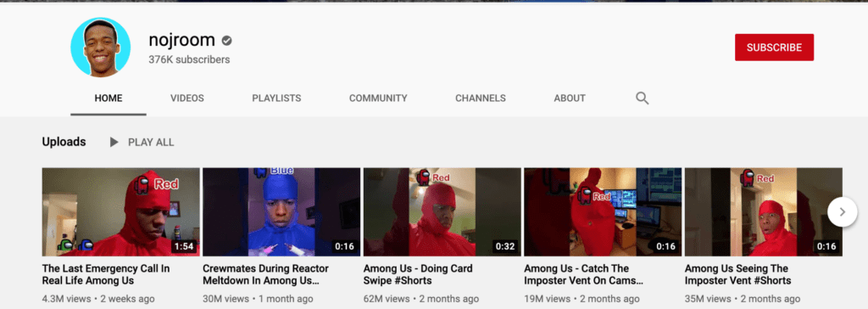The height and width of the screenshot is (309, 868).
Task: Open the blue suit Reactor Meltdown thumbnail
Action: tap(281, 212)
